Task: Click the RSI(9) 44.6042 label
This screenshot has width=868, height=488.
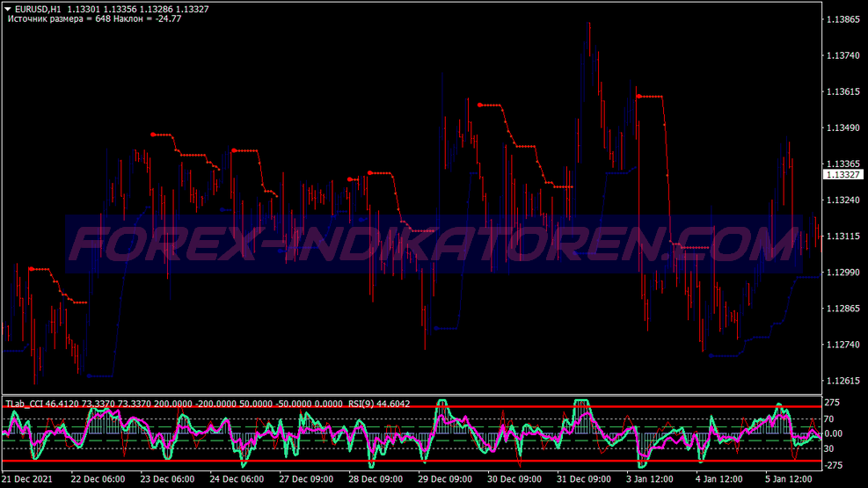Action: [x=379, y=404]
